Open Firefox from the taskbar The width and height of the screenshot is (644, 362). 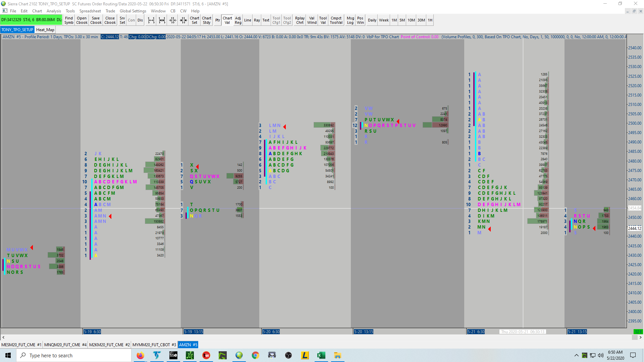[x=140, y=355]
